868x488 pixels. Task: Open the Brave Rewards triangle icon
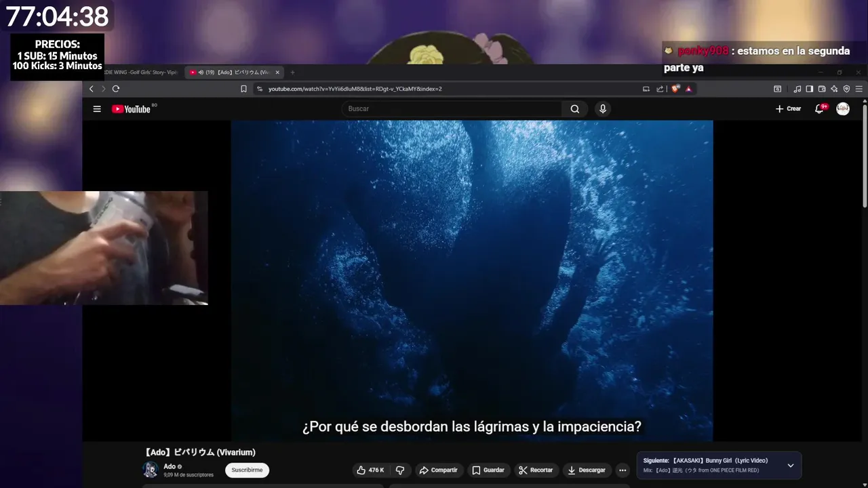tap(688, 89)
